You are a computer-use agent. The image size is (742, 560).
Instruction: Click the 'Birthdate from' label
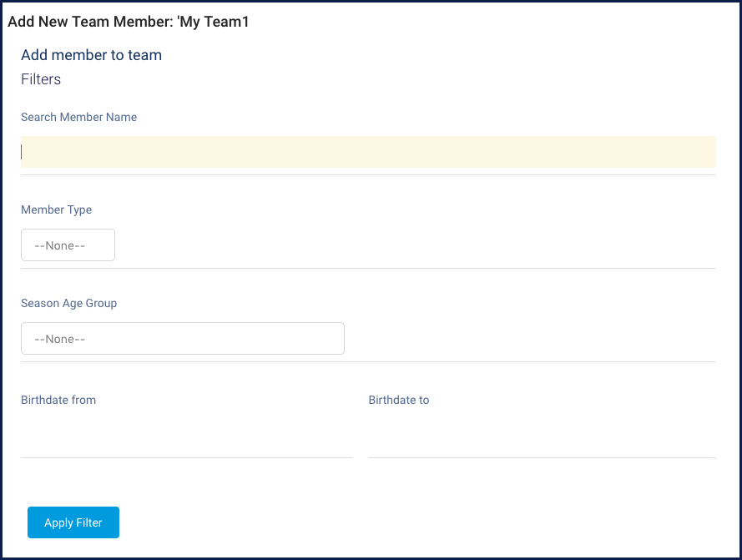(x=58, y=401)
